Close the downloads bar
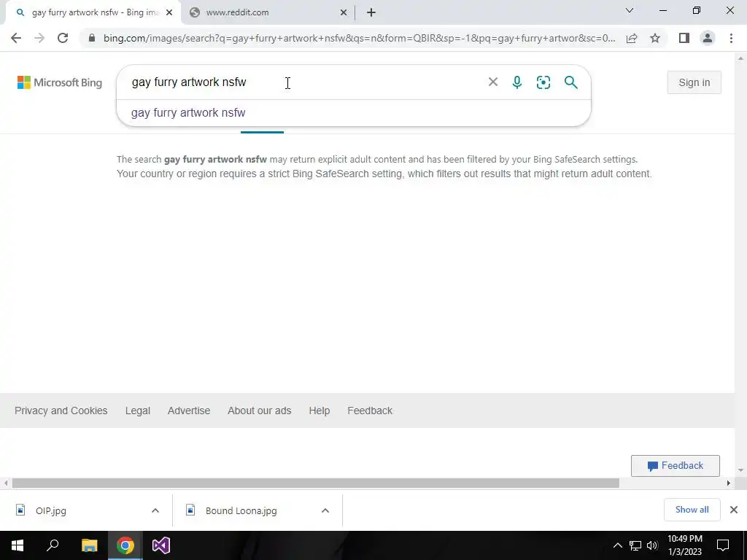 pos(734,510)
